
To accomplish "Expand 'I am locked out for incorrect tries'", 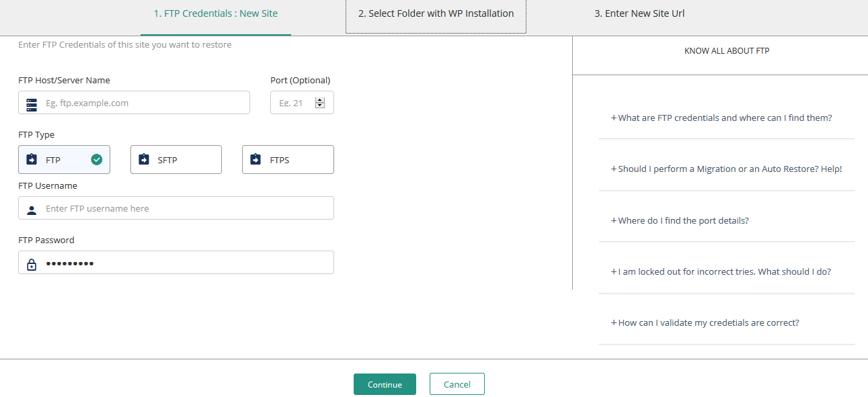I will click(x=721, y=271).
